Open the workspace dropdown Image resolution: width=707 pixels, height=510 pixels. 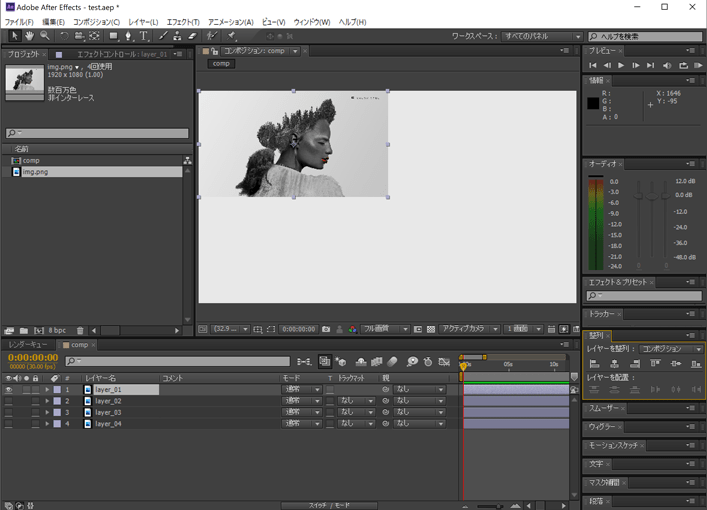[x=542, y=37]
